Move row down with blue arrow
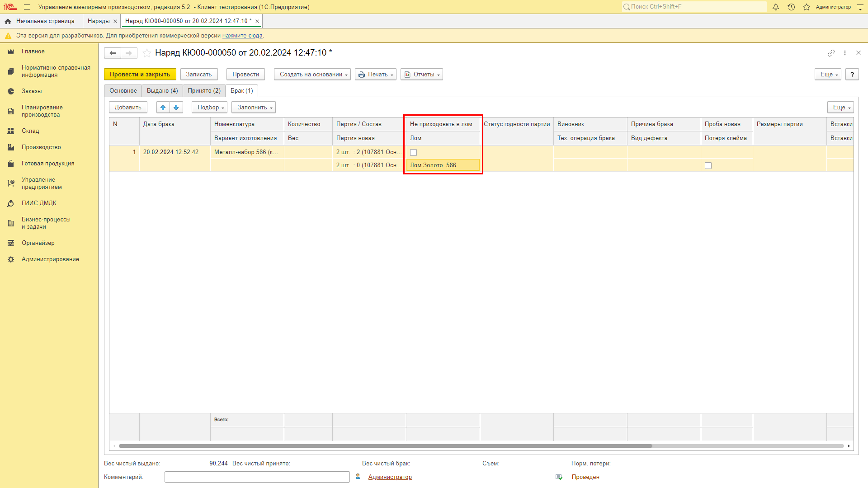Screen dimensions: 868x488 tap(176, 108)
